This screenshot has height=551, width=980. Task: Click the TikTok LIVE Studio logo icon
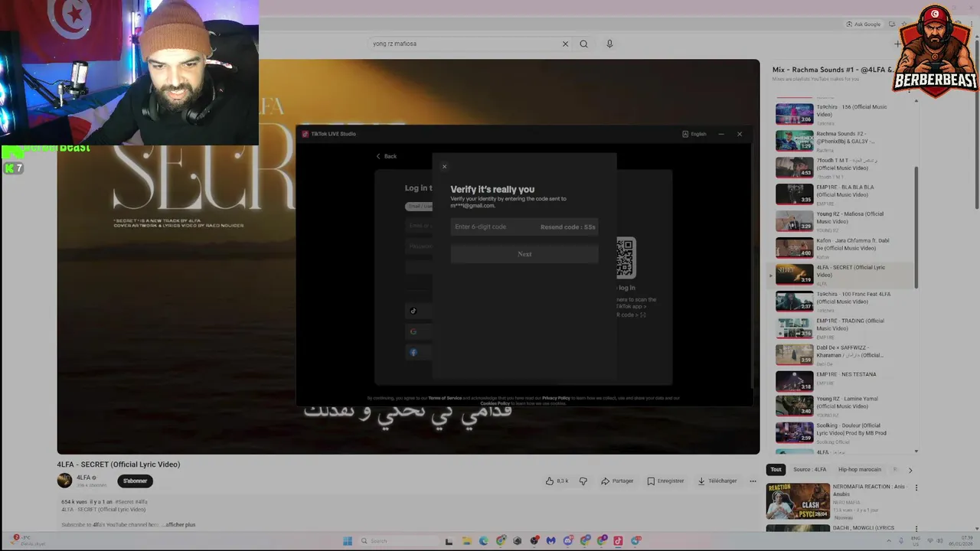coord(305,134)
